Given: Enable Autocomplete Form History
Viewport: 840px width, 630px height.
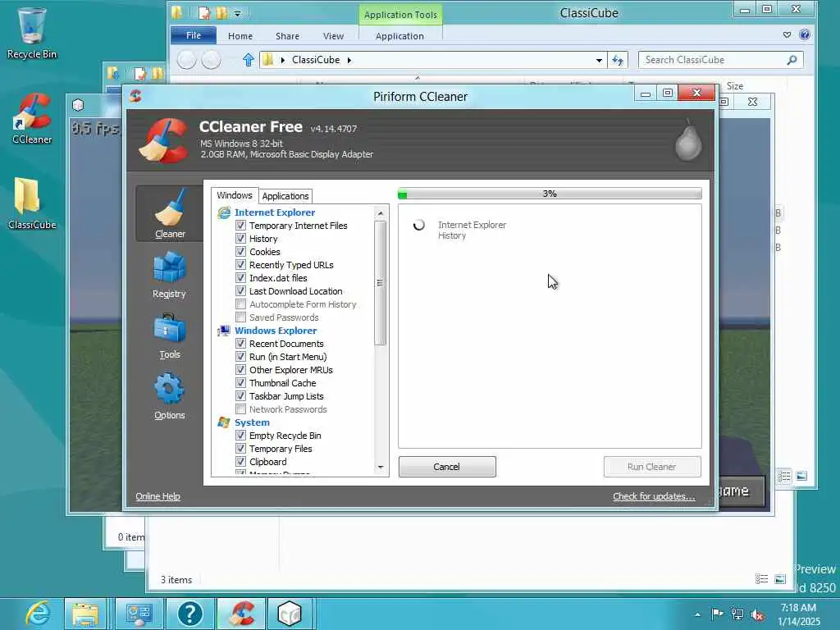Looking at the screenshot, I should 241,304.
